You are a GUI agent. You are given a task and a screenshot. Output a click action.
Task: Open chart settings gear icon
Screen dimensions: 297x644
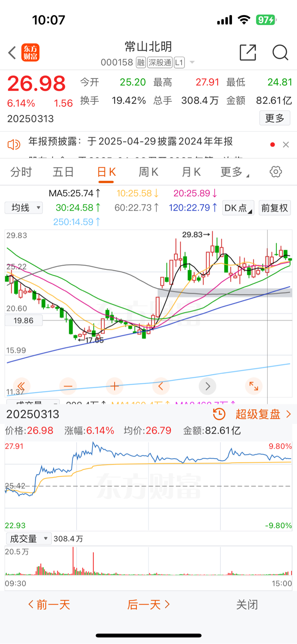[276, 172]
